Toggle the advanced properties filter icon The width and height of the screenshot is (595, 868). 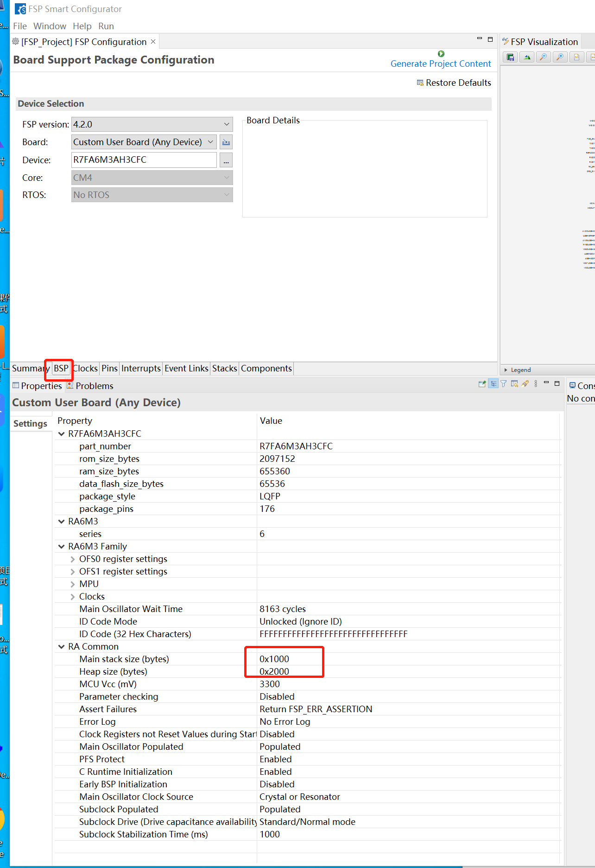coord(504,384)
